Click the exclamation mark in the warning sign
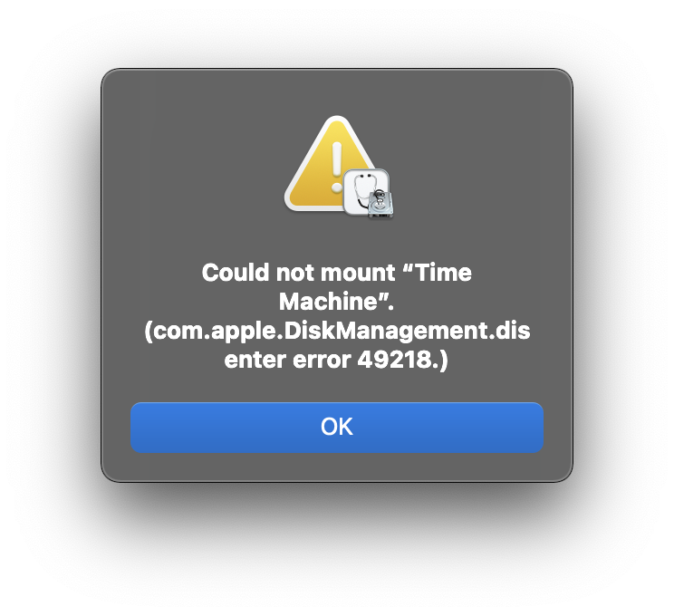The height and width of the screenshot is (616, 674). click(337, 168)
